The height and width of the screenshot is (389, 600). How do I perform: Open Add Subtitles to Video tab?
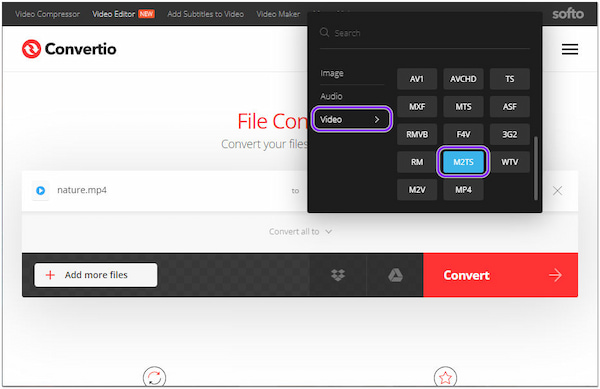(x=205, y=14)
